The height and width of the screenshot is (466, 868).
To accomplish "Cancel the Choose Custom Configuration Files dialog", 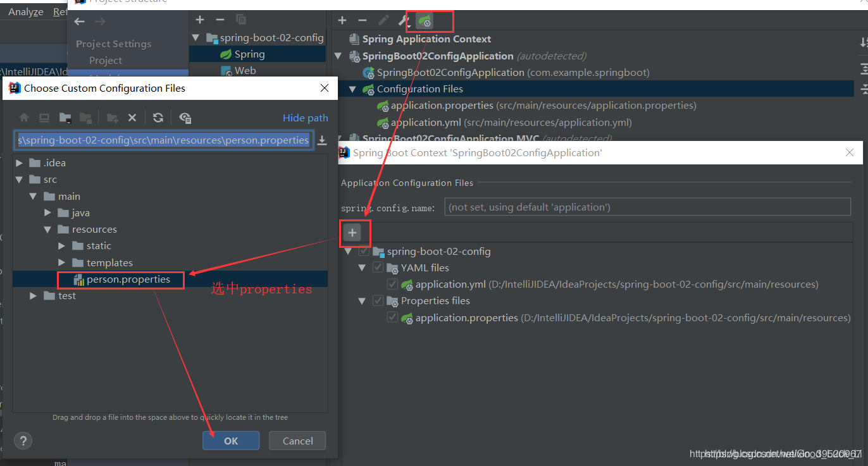I will click(297, 441).
